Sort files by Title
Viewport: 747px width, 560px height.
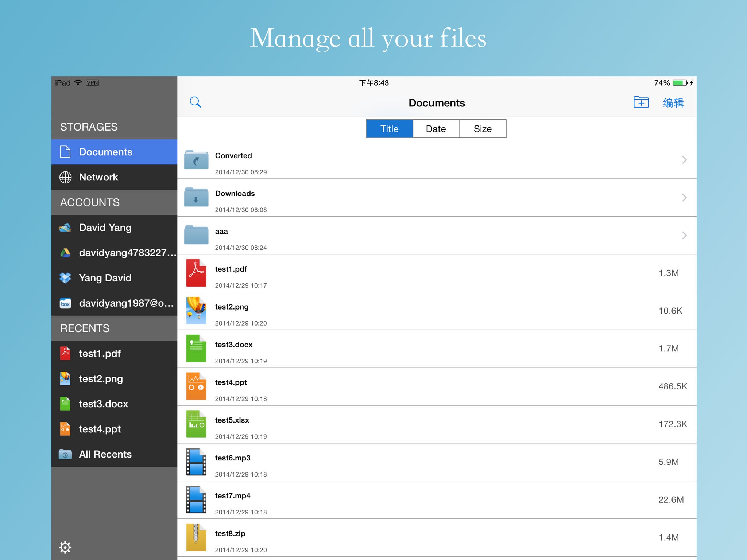pyautogui.click(x=389, y=129)
